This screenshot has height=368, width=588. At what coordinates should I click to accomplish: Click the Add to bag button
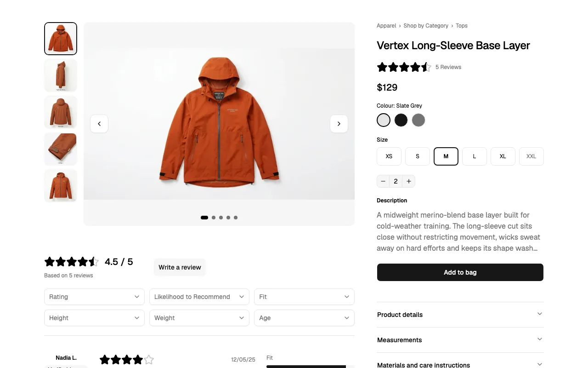(x=460, y=272)
